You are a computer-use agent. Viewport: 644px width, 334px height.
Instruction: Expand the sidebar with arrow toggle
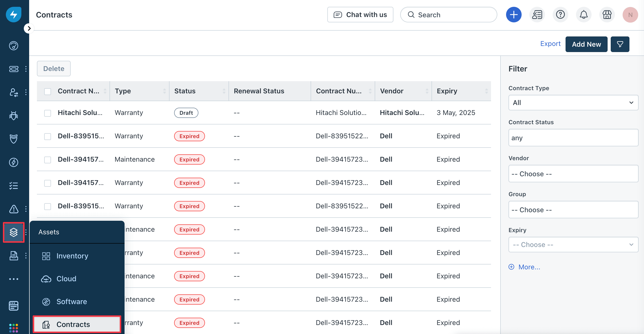pyautogui.click(x=29, y=28)
